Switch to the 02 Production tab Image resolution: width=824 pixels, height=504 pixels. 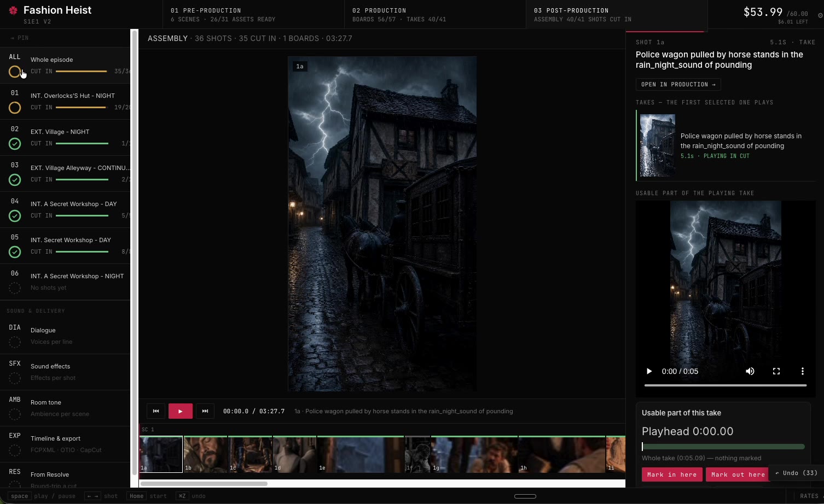click(435, 14)
